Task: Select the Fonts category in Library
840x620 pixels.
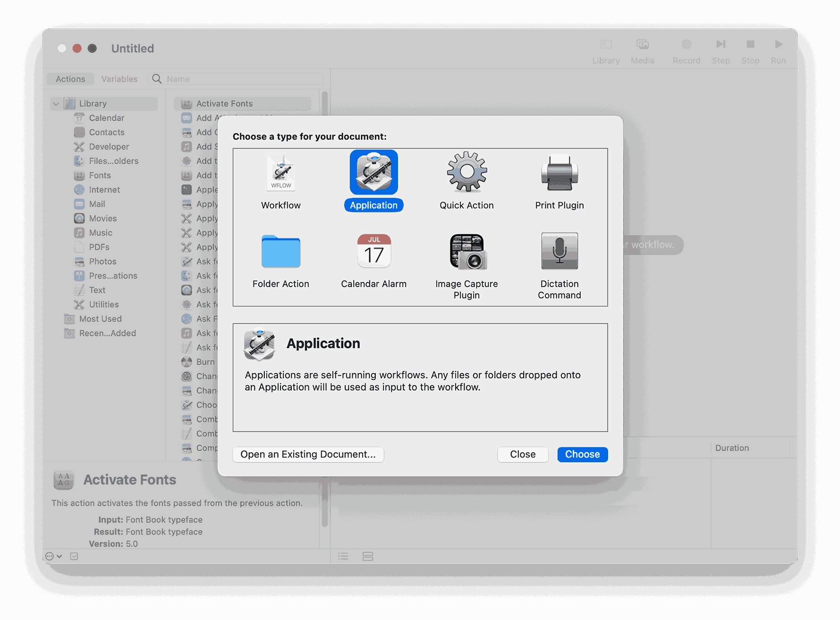Action: (100, 175)
